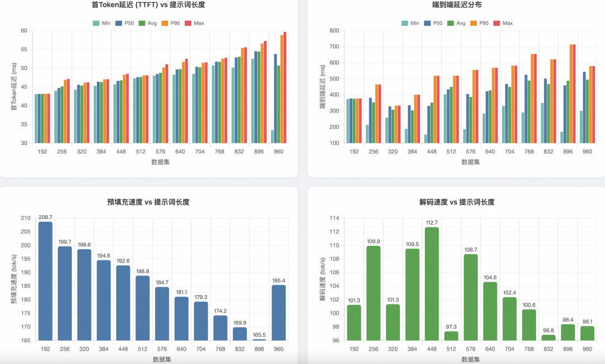
Task: Select the 448 bar in 预填充速度 chart
Action: (123, 303)
